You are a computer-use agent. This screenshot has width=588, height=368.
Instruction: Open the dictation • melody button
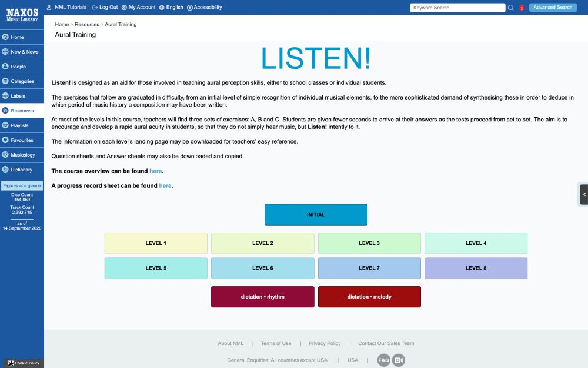point(369,297)
